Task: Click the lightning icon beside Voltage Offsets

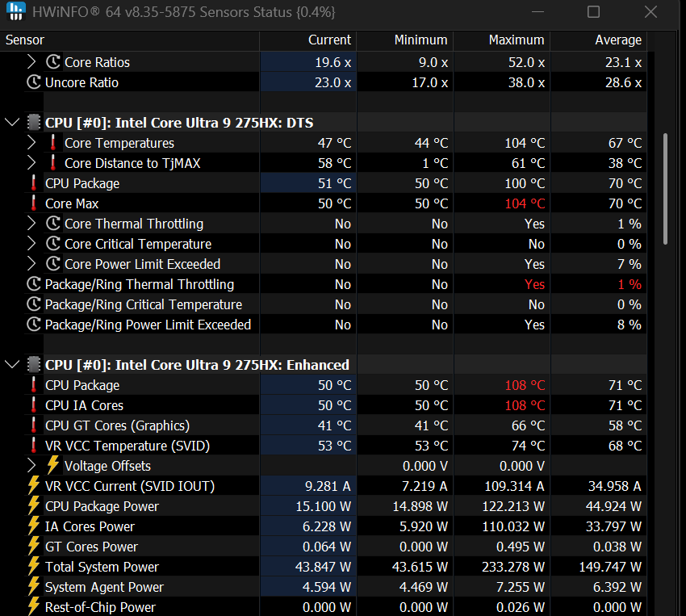Action: [53, 465]
